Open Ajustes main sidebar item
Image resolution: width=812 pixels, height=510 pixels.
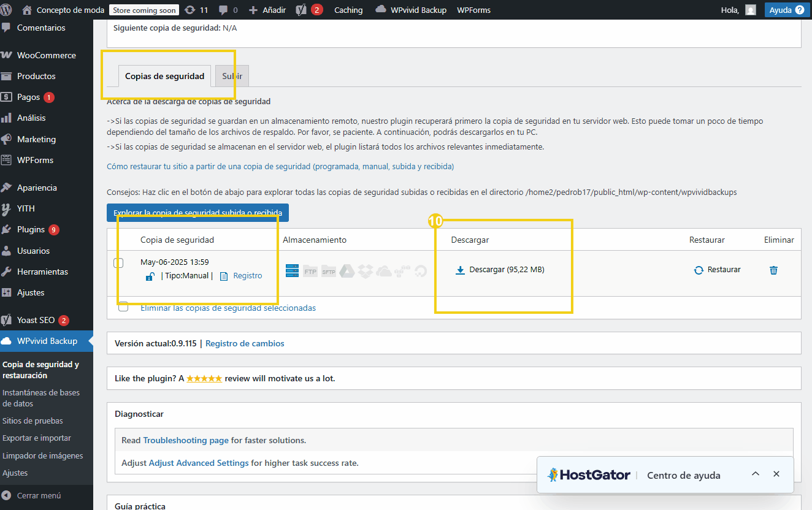click(31, 292)
